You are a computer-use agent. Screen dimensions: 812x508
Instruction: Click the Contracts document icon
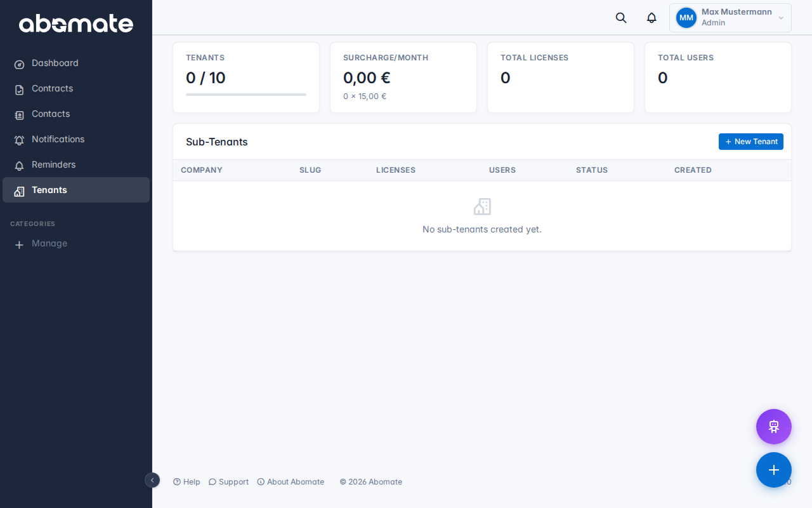tap(20, 90)
